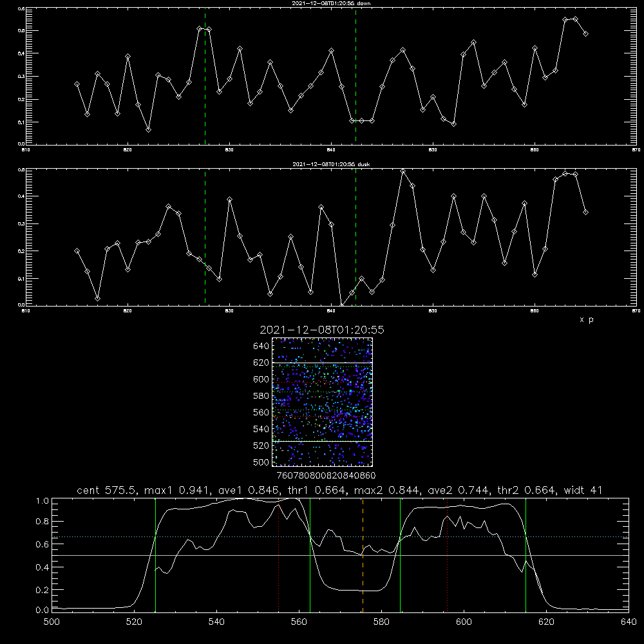The image size is (644, 644).
Task: Open the colored detector image thumbnail
Action: 322,402
